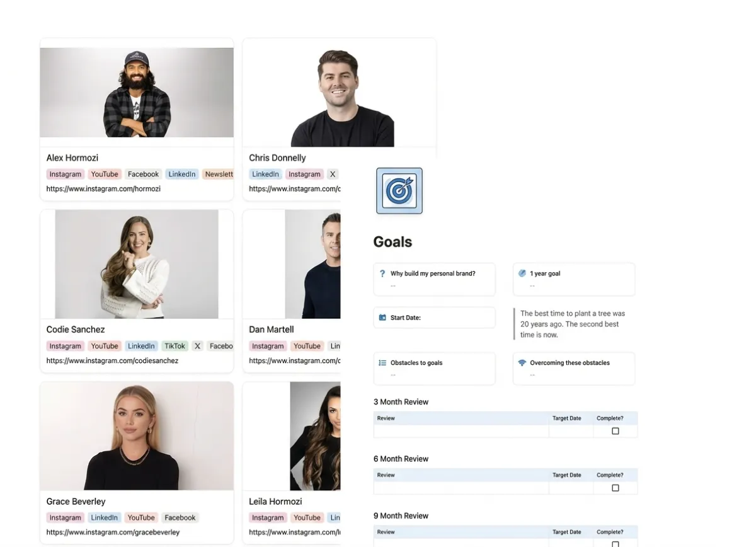Select YouTube tag on Alex Hormozi card
This screenshot has height=547, width=756.
click(x=105, y=174)
